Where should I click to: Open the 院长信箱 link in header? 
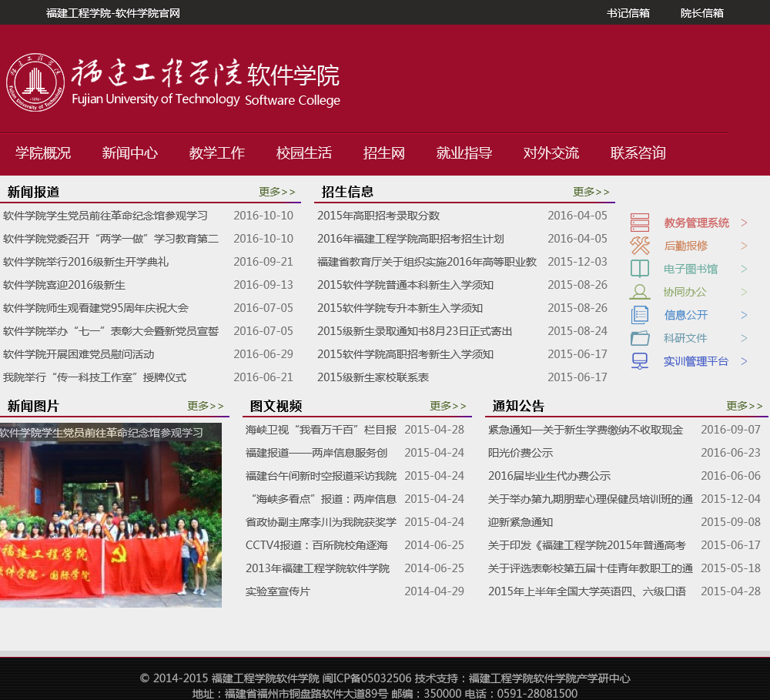pos(701,13)
